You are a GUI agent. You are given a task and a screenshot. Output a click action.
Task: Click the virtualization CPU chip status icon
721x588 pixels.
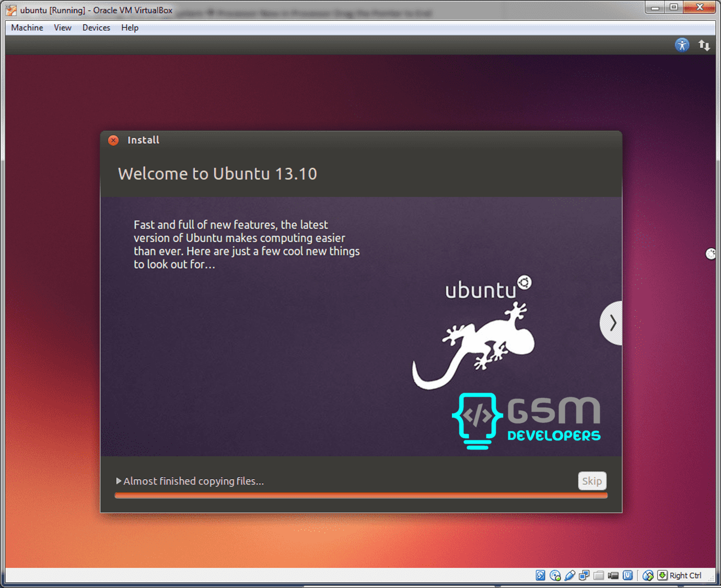pos(627,575)
